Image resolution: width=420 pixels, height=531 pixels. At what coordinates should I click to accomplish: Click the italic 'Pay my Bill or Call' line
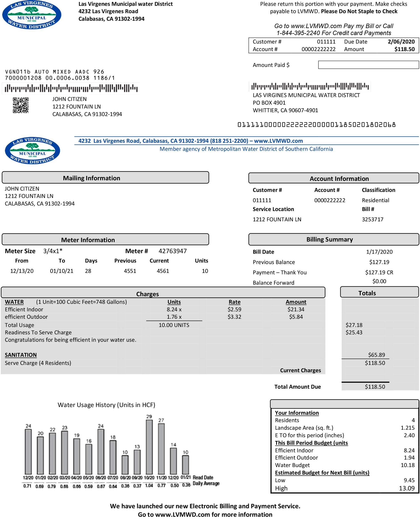pyautogui.click(x=333, y=26)
